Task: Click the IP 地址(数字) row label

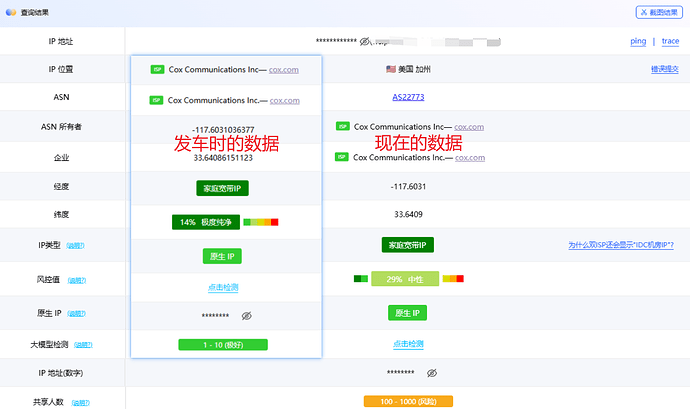Action: [x=61, y=373]
